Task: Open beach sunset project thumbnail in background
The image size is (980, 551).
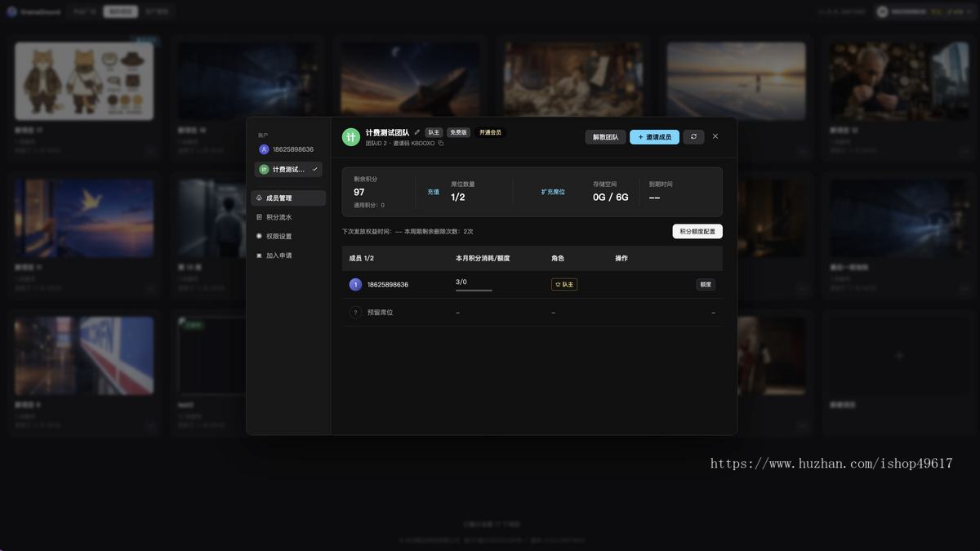Action: [736, 81]
